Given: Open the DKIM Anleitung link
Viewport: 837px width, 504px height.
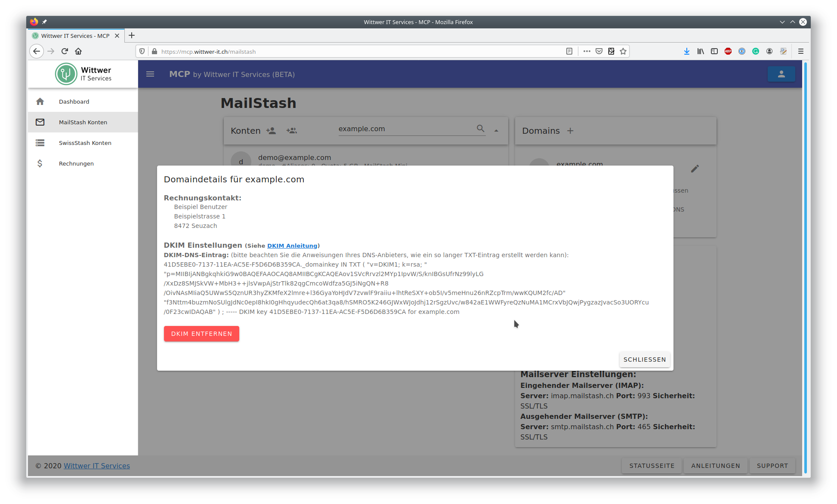Looking at the screenshot, I should (292, 246).
